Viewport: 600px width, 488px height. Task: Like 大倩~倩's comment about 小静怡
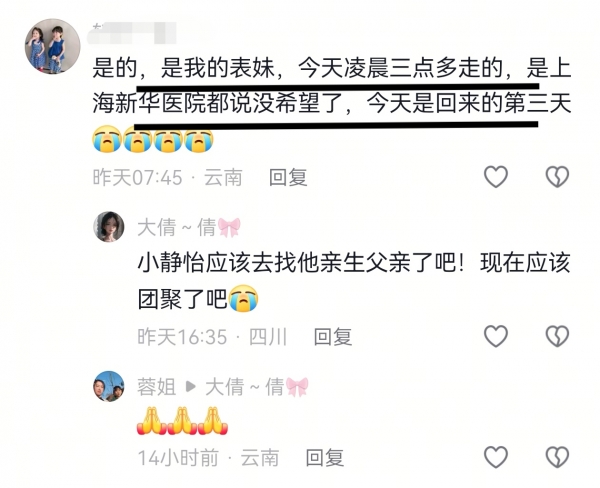496,336
